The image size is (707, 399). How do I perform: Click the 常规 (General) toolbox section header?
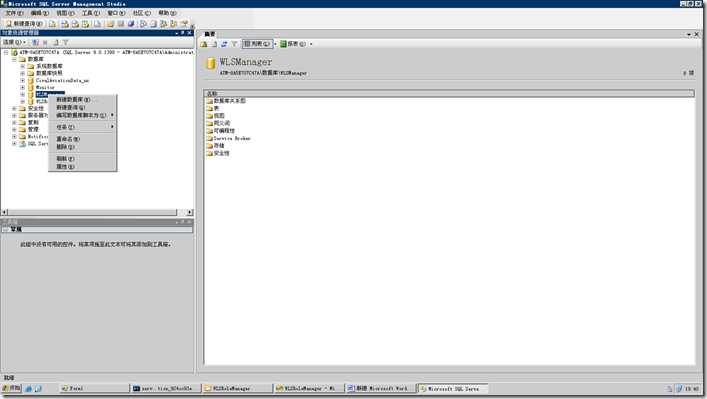pyautogui.click(x=97, y=229)
